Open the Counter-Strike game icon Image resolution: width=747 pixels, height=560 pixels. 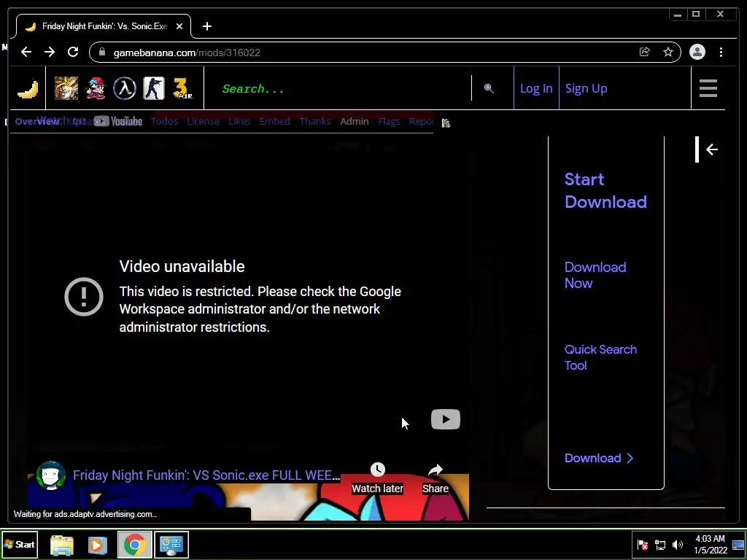point(154,88)
